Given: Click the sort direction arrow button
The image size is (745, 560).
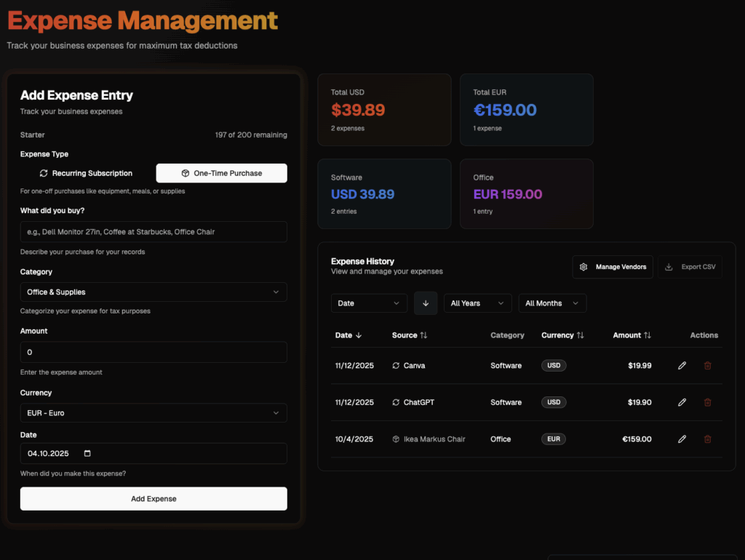Looking at the screenshot, I should click(426, 303).
